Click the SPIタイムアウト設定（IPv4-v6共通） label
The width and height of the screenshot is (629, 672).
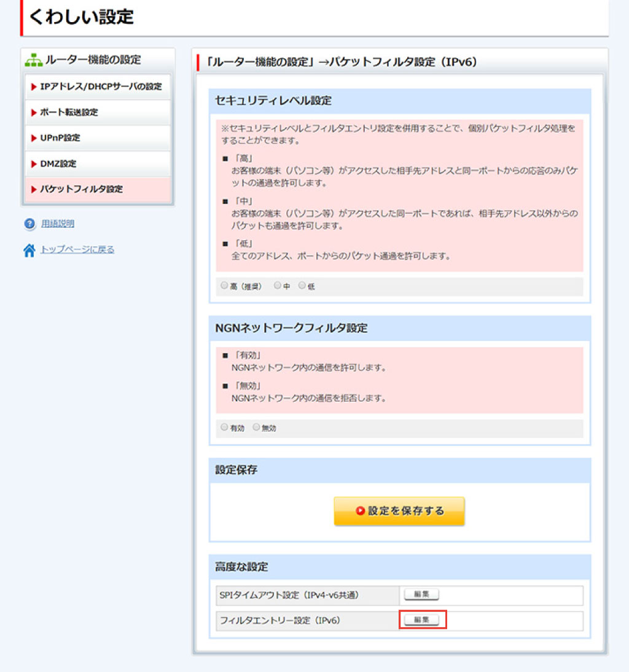coord(289,595)
